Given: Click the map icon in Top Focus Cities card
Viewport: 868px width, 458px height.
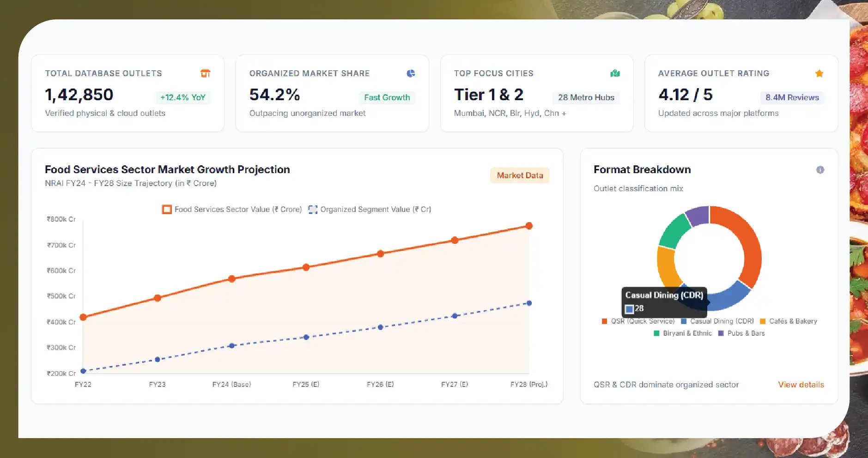Looking at the screenshot, I should (x=615, y=73).
